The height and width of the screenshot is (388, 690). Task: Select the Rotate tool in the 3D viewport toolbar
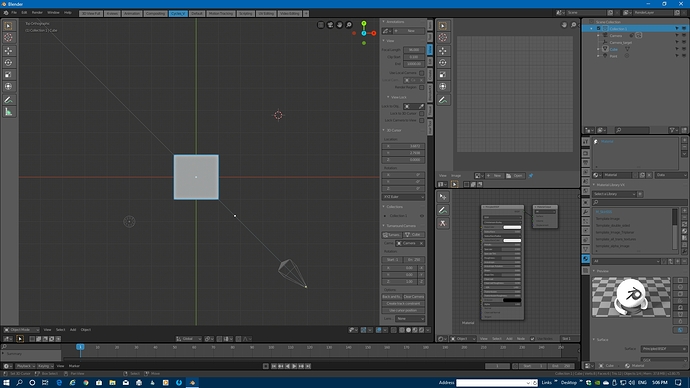pyautogui.click(x=8, y=62)
